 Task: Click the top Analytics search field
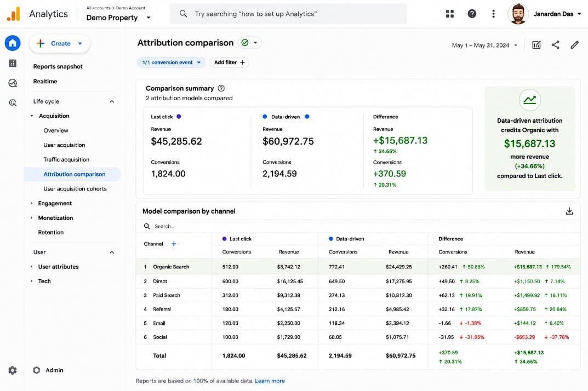[x=288, y=14]
